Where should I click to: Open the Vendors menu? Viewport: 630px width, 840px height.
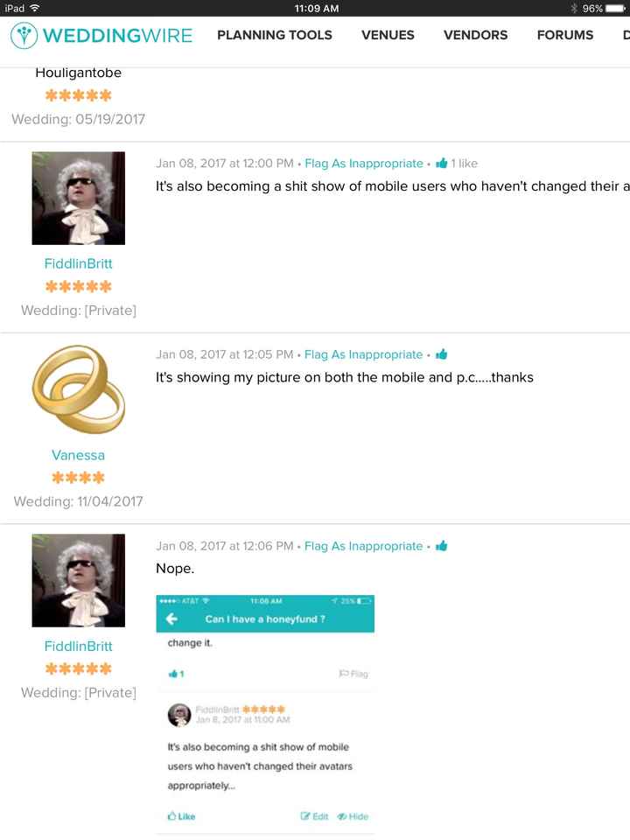(476, 35)
